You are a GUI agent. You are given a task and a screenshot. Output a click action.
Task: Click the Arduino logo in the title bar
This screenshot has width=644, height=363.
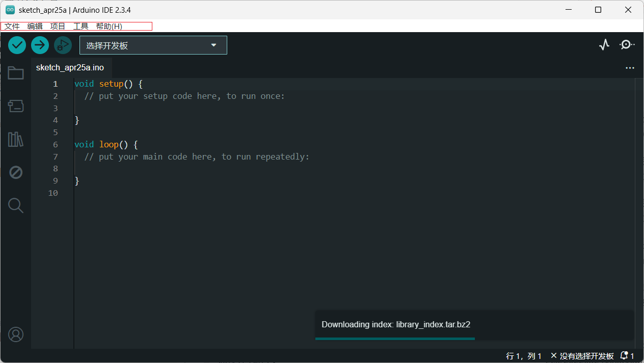pyautogui.click(x=10, y=10)
